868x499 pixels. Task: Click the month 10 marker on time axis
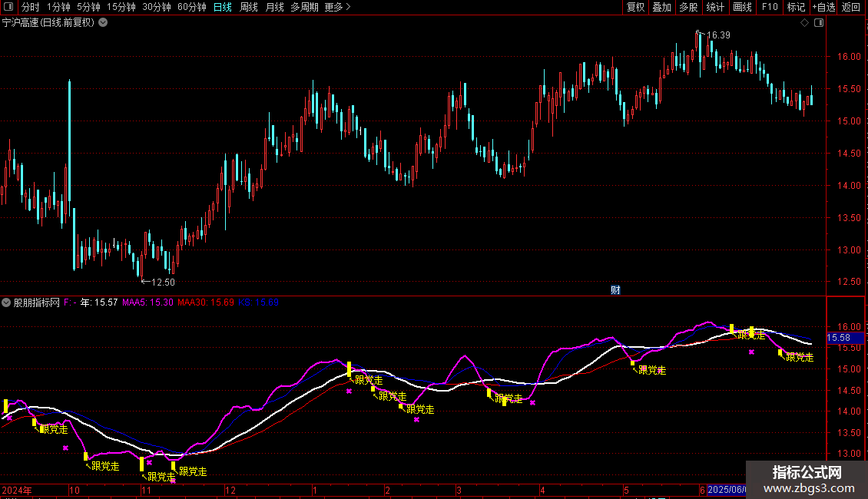(x=75, y=490)
